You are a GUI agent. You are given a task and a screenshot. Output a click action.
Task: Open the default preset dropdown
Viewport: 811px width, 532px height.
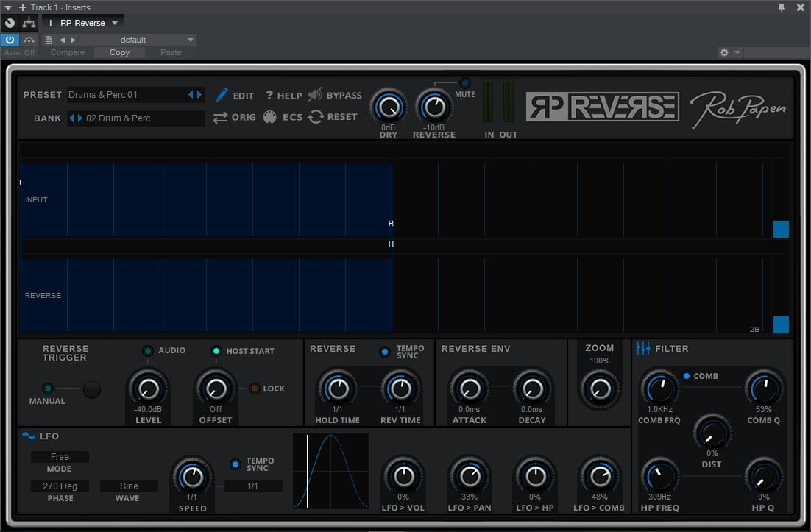coord(138,40)
